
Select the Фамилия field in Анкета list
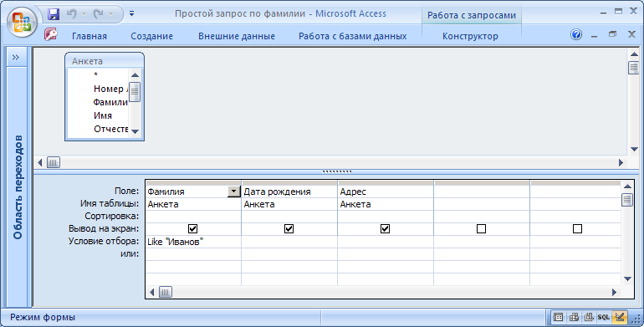[110, 102]
